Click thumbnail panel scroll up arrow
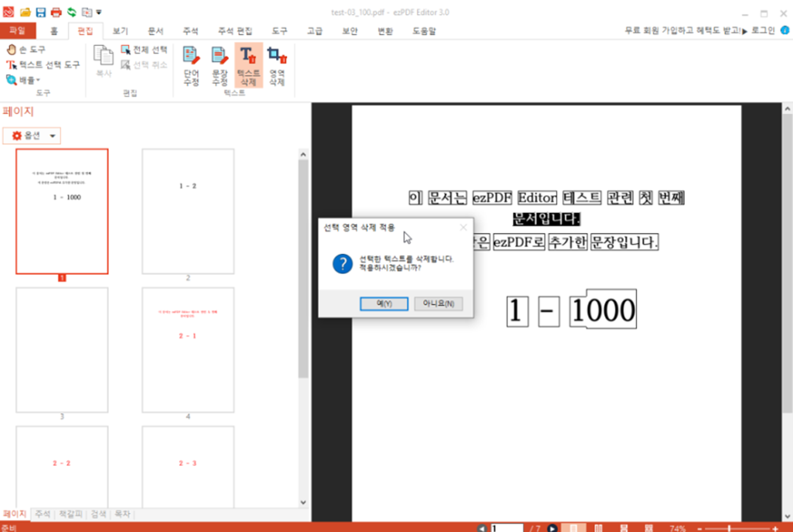The height and width of the screenshot is (532, 793). [303, 154]
